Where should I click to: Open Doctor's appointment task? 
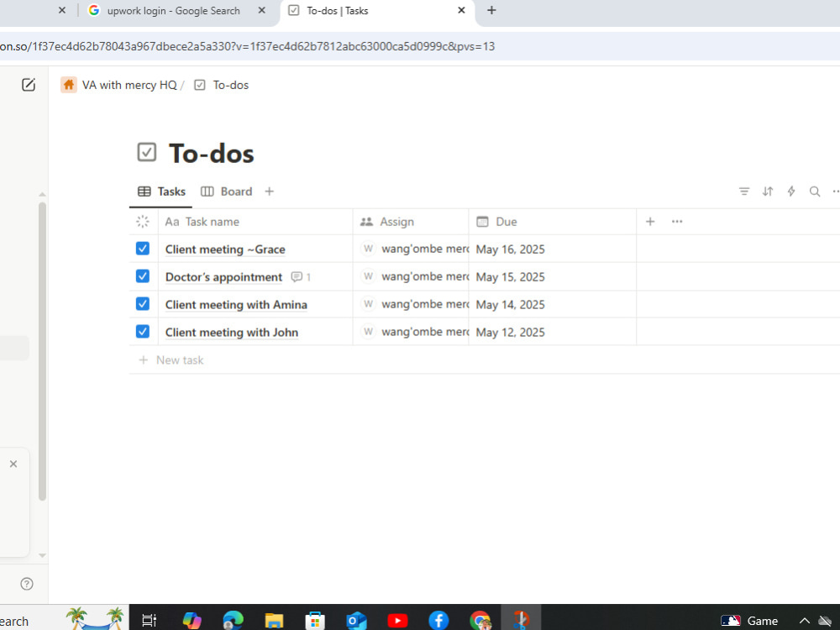[223, 277]
